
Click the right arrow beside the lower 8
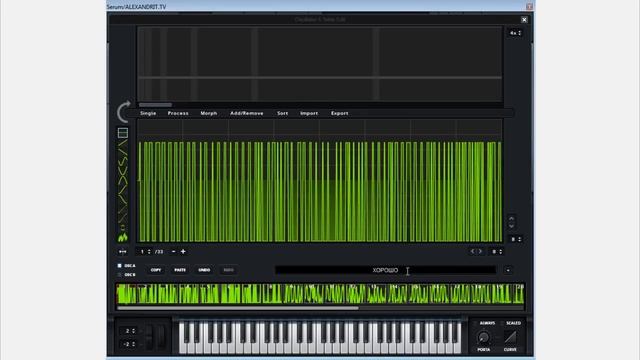tap(480, 251)
